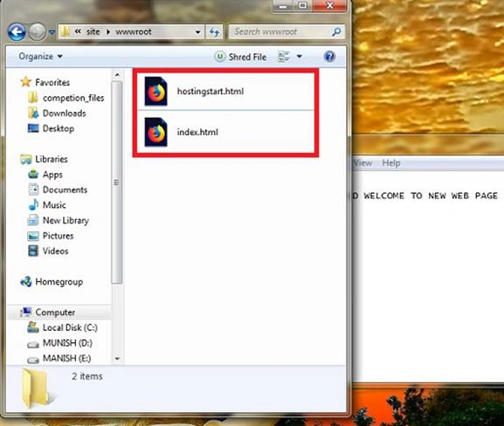
Task: Click navigation pane scroll down arrow
Action: [x=117, y=359]
